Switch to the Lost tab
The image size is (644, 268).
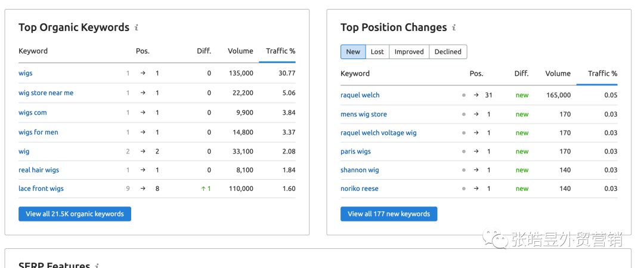point(377,52)
